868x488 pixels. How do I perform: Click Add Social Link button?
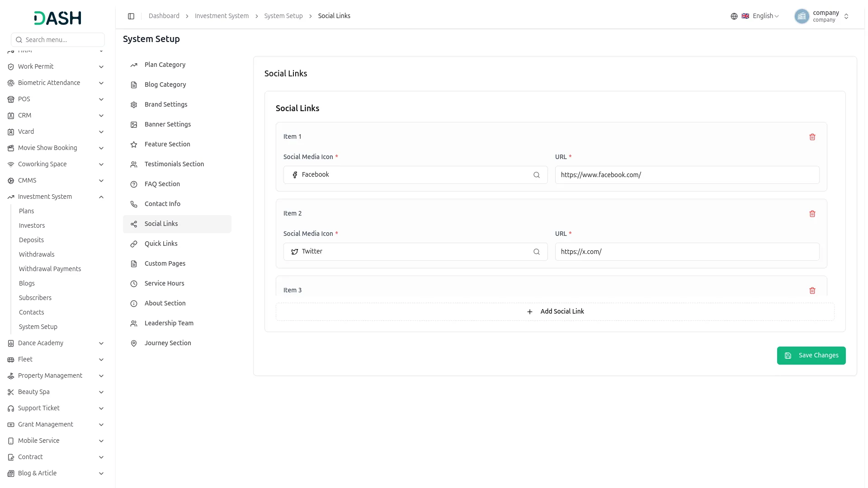(555, 312)
